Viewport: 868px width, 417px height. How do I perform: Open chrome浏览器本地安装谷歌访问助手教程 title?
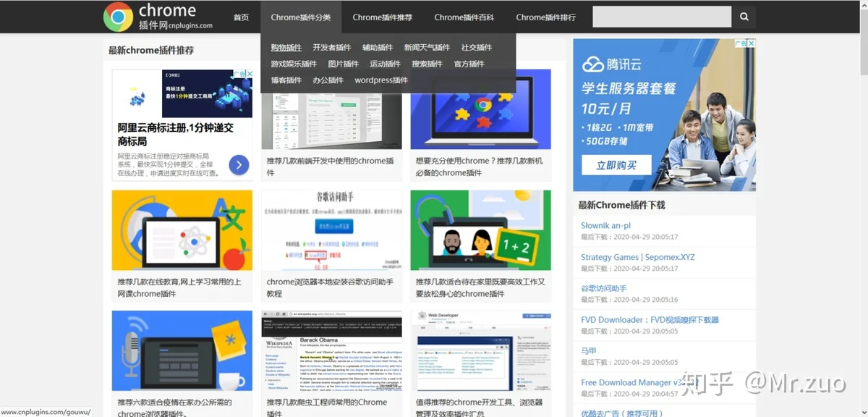(x=330, y=287)
